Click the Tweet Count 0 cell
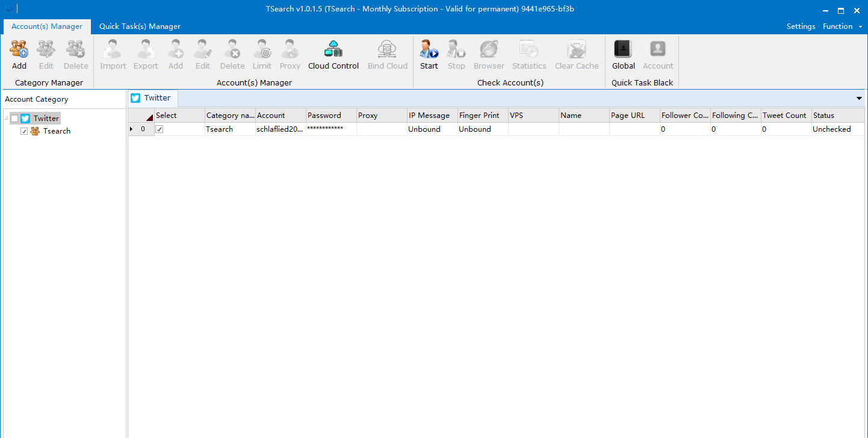 pyautogui.click(x=786, y=129)
